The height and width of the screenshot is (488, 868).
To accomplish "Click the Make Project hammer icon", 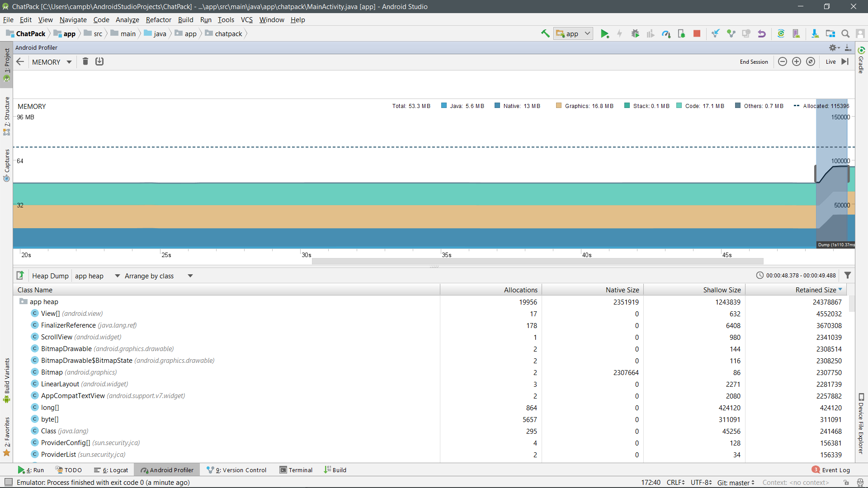I will tap(545, 33).
